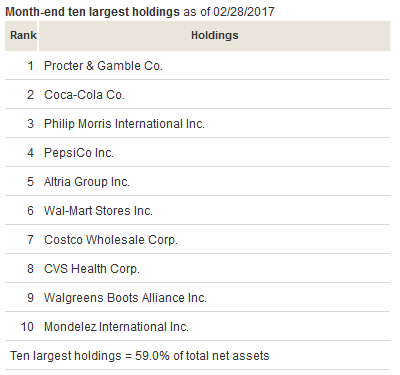Click the Rank column header
Image resolution: width=400 pixels, height=375 pixels.
point(21,36)
